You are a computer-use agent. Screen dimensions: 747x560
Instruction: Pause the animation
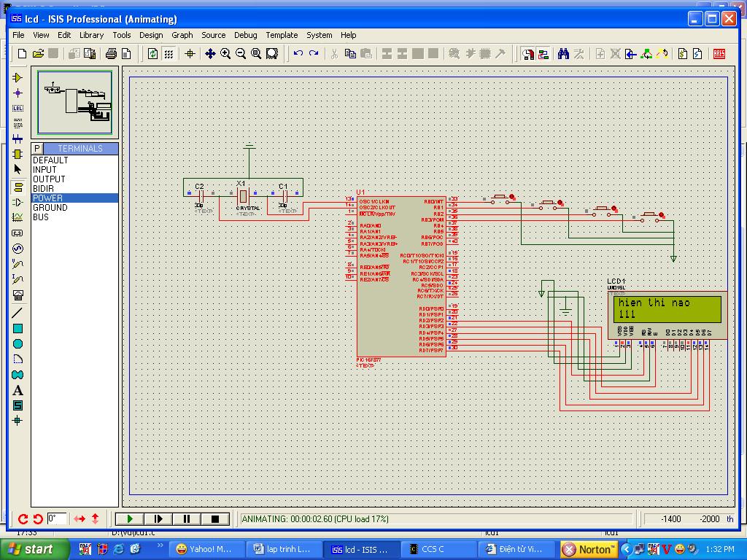(187, 518)
